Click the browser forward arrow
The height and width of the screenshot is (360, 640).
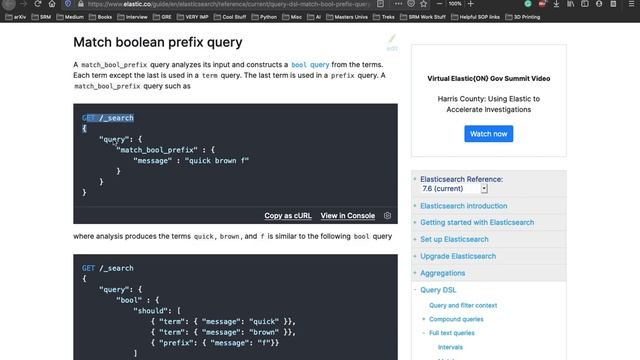tap(24, 4)
